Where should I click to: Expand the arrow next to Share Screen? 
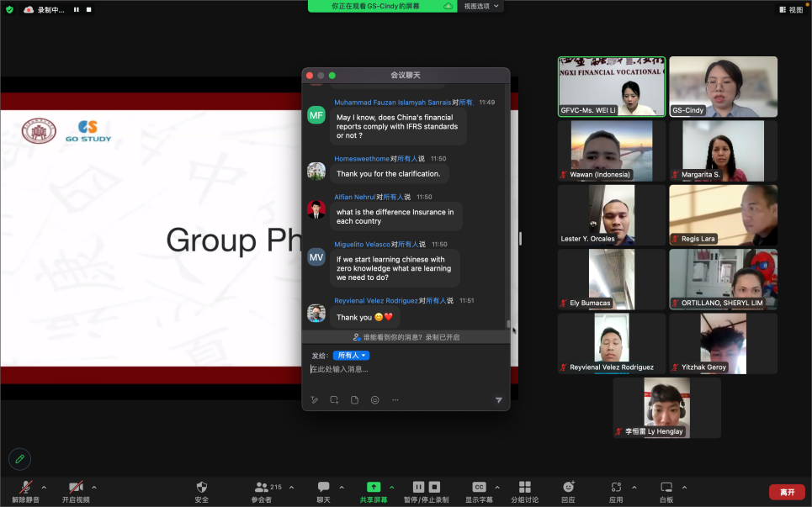(391, 487)
